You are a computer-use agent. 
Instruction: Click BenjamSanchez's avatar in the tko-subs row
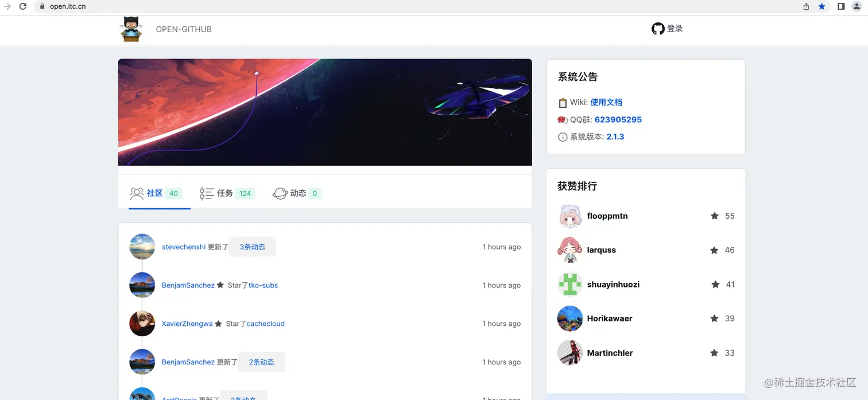[142, 285]
